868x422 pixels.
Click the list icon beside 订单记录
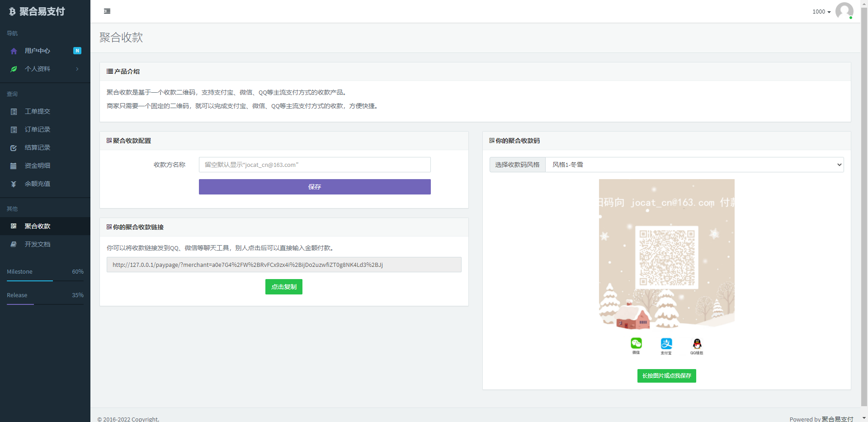(14, 130)
